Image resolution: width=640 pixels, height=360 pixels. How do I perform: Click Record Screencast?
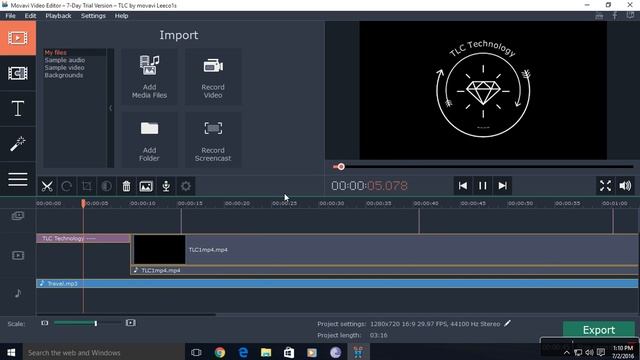213,140
